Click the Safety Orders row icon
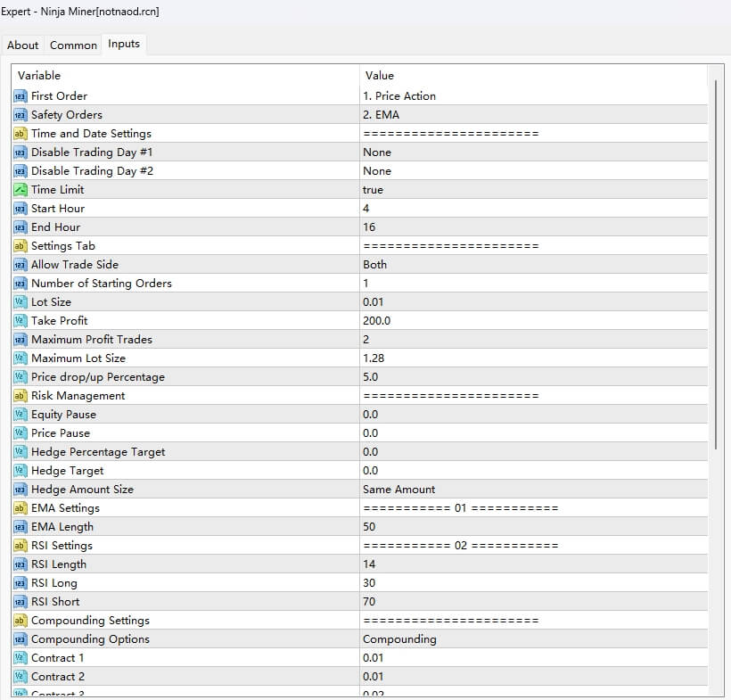This screenshot has width=731, height=700. 20,115
